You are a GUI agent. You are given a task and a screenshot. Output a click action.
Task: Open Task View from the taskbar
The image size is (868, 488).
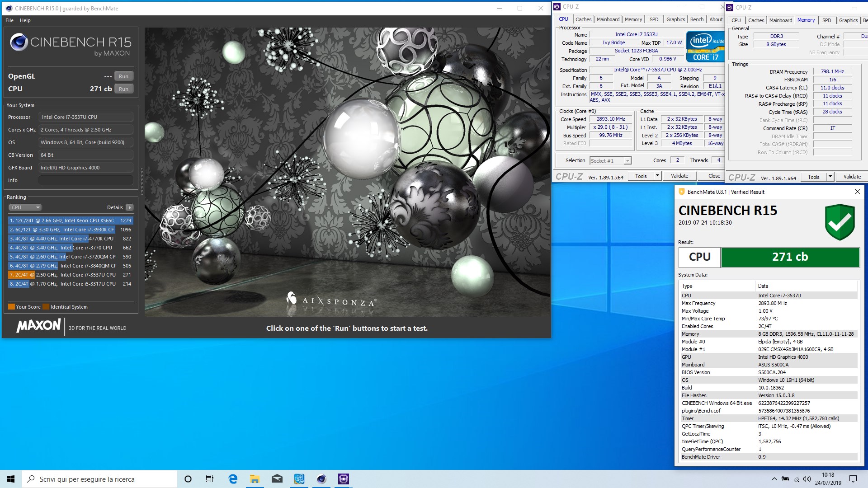coord(210,479)
